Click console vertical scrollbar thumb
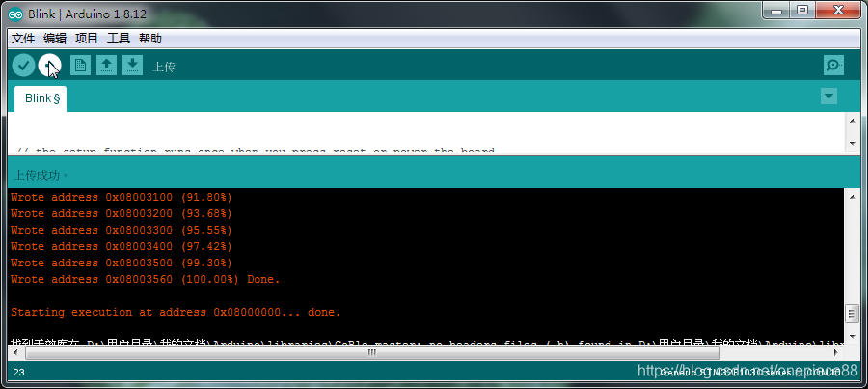Screen dimensions: 868x389 pyautogui.click(x=853, y=315)
